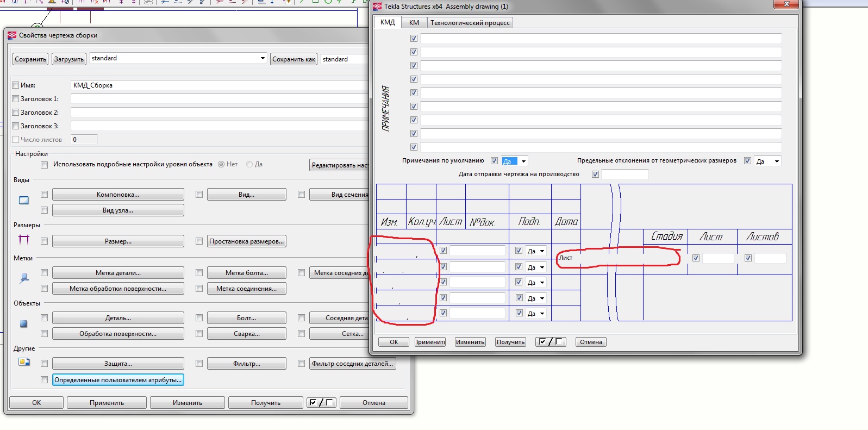
Task: Enable the Имя checkbox
Action: point(16,85)
